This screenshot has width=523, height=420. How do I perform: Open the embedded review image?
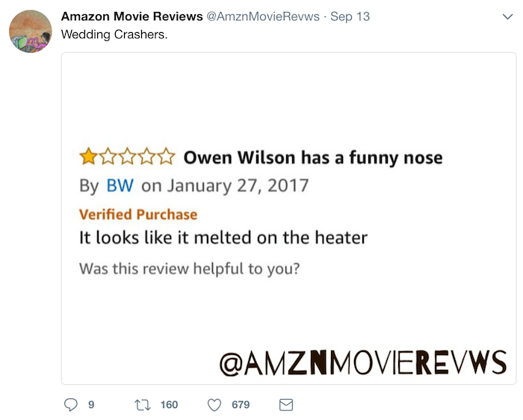pos(289,218)
